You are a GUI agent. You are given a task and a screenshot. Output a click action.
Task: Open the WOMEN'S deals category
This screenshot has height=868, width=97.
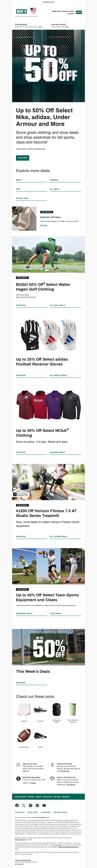click(x=54, y=180)
